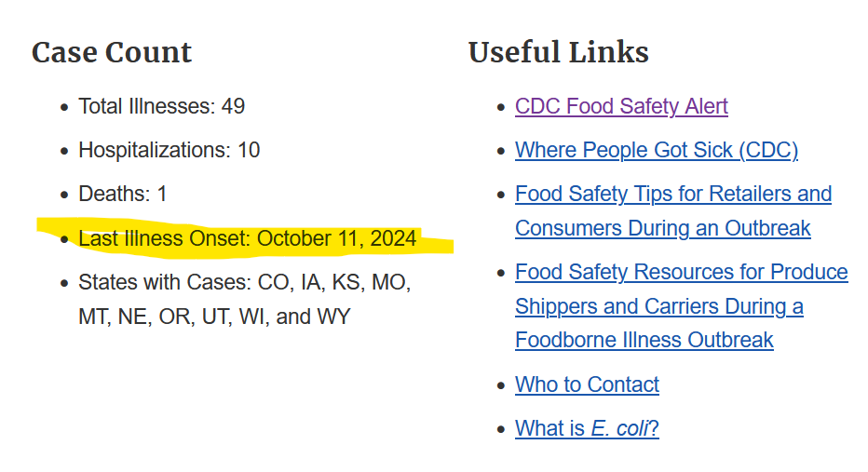Click the Useful Links heading
Image resolution: width=868 pixels, height=472 pixels.
(x=558, y=52)
